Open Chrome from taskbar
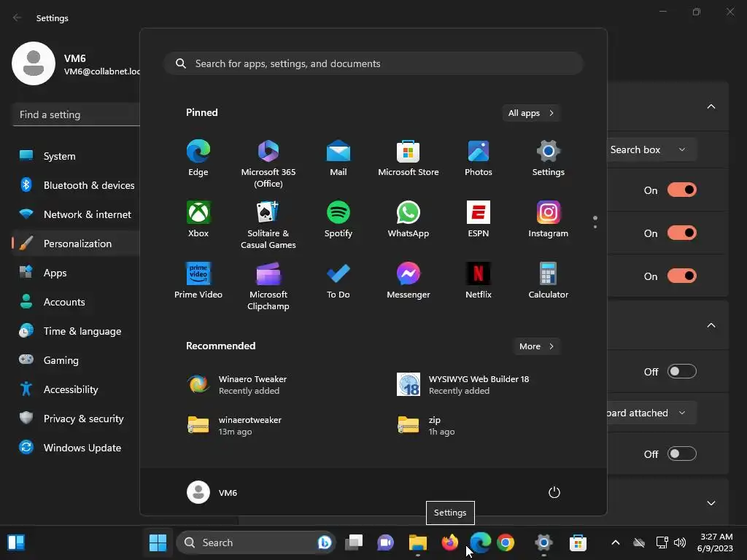The width and height of the screenshot is (747, 560). pos(506,542)
